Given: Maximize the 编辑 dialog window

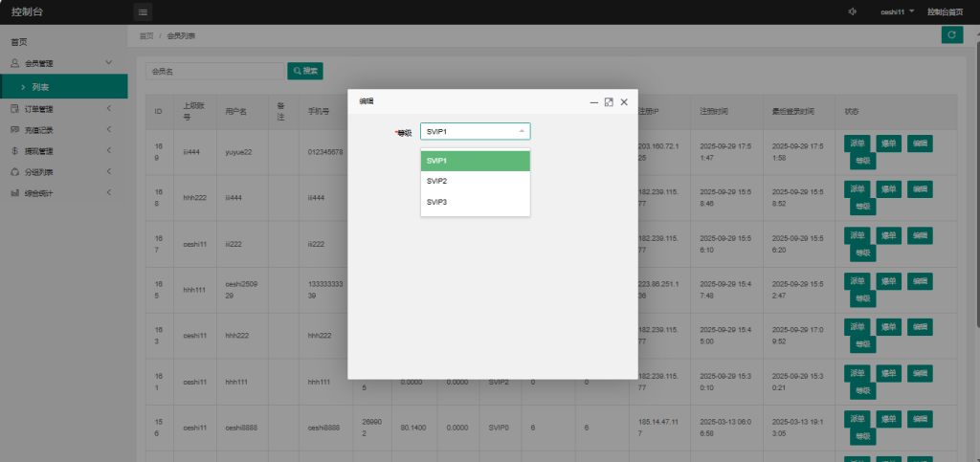Looking at the screenshot, I should point(609,101).
